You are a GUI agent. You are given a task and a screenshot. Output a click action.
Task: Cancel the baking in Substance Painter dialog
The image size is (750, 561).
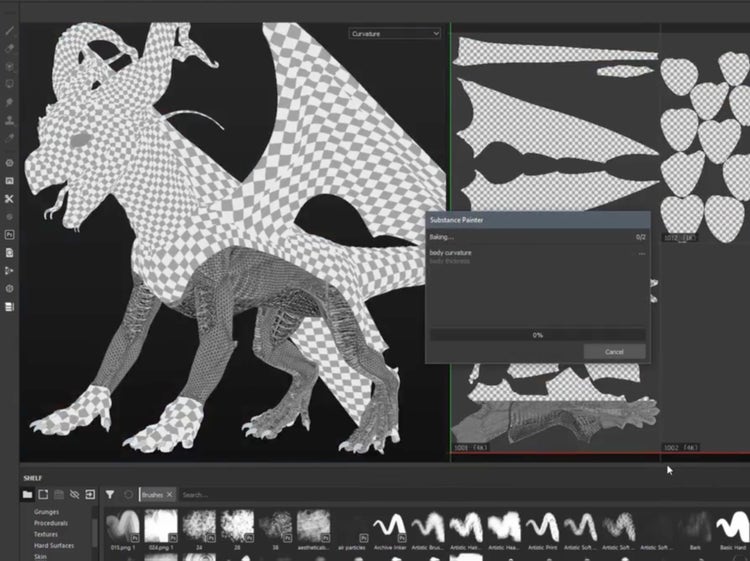614,352
